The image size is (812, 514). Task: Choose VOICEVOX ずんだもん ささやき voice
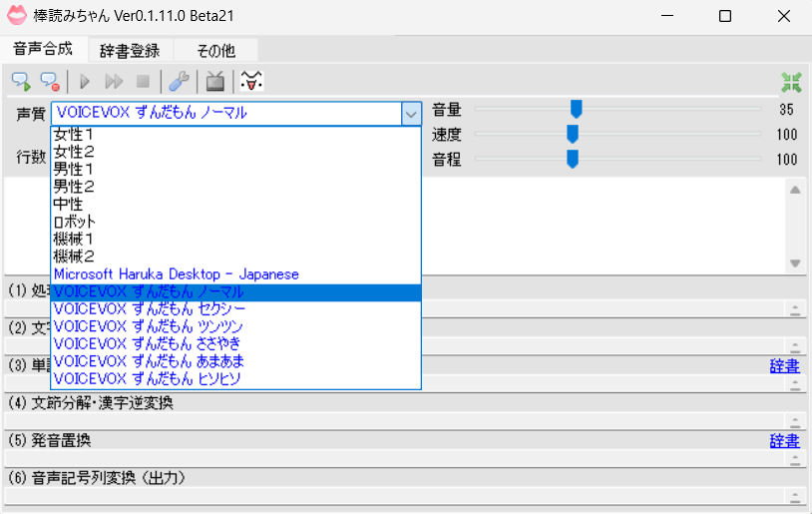(235, 344)
